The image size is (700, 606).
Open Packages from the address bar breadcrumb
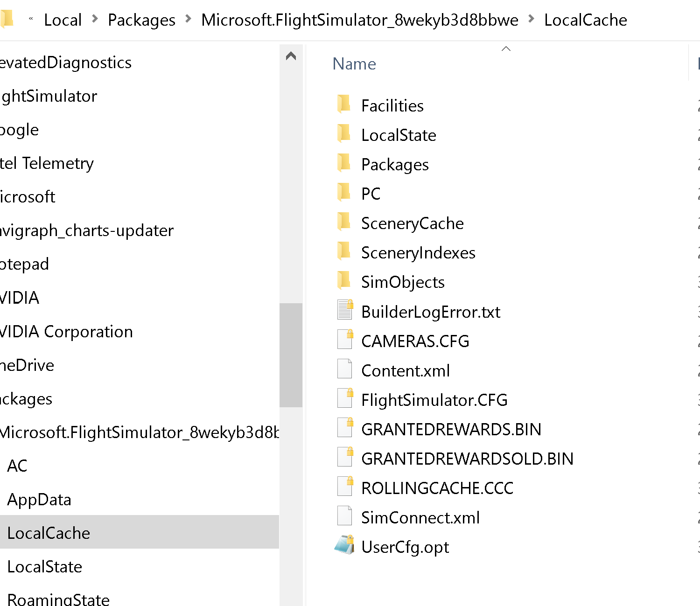click(141, 20)
